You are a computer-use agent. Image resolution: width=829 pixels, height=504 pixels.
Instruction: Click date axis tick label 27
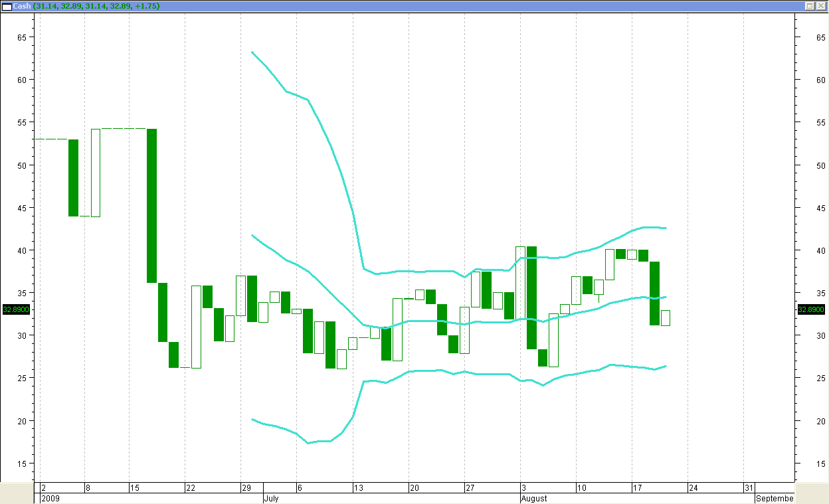tap(470, 488)
